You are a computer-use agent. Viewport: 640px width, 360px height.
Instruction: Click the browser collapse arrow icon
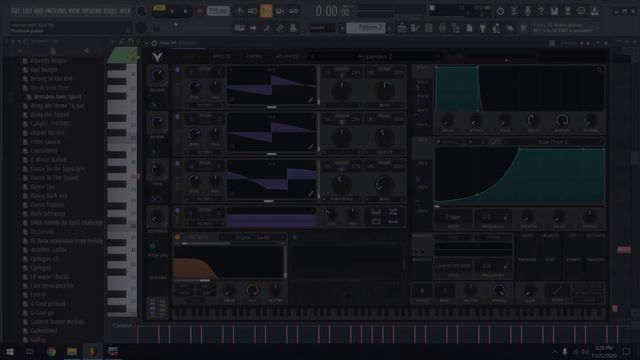tap(86, 51)
